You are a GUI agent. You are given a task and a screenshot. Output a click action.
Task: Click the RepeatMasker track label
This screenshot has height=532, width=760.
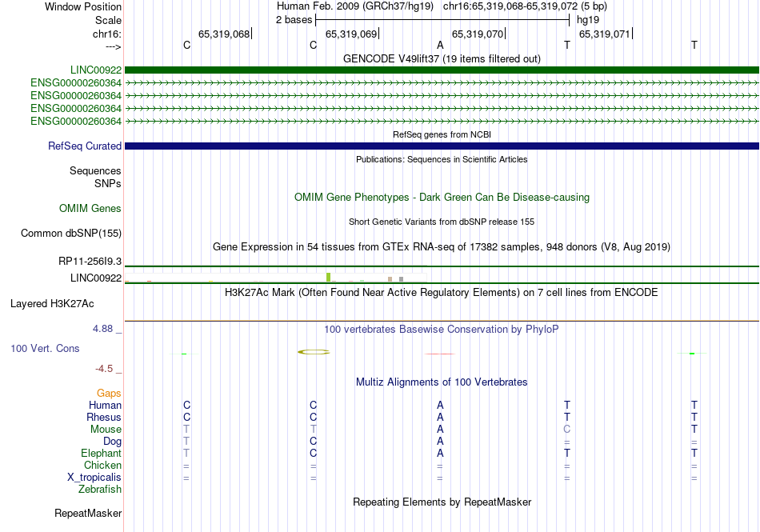pyautogui.click(x=88, y=513)
